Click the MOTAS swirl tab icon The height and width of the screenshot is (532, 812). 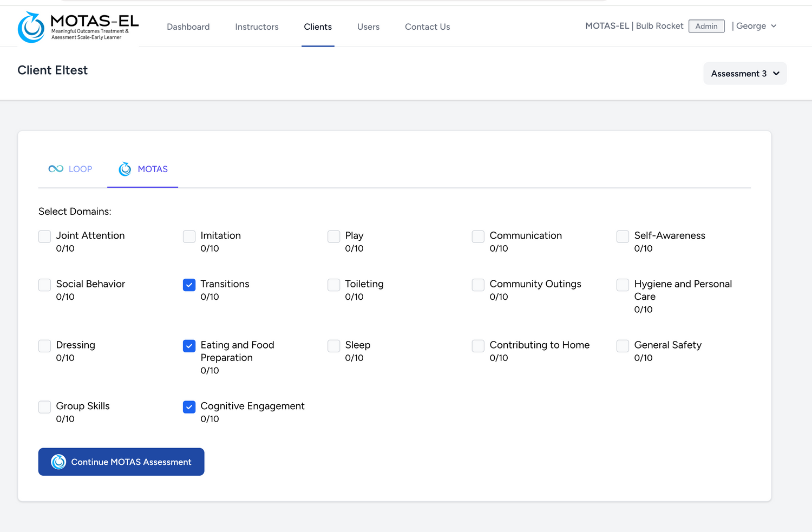pos(125,169)
